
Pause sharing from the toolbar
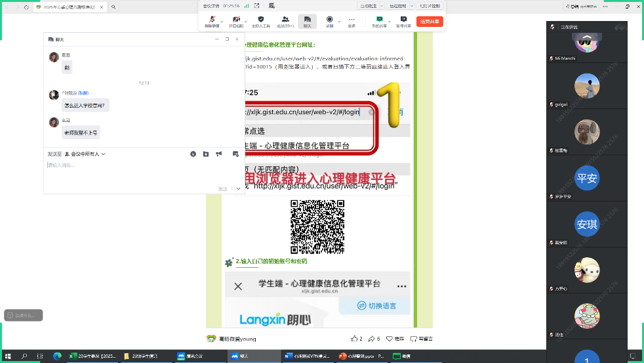coord(403,20)
